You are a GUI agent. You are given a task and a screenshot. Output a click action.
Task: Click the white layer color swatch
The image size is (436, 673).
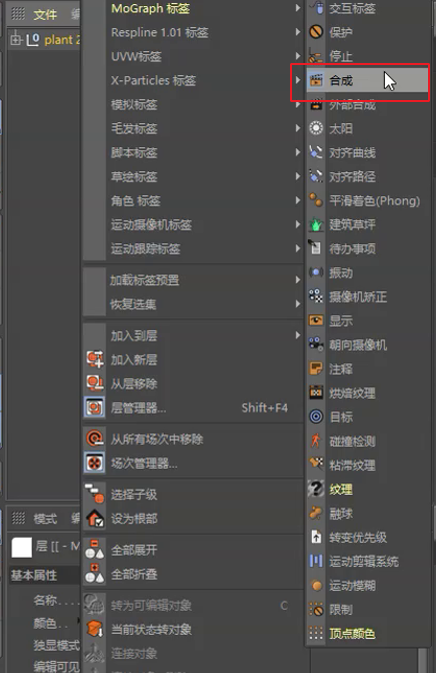tap(21, 547)
